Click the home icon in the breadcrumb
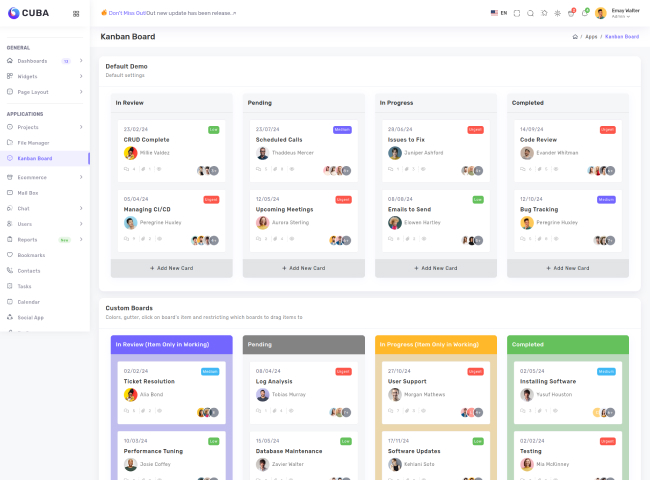This screenshot has height=480, width=650. coord(575,36)
